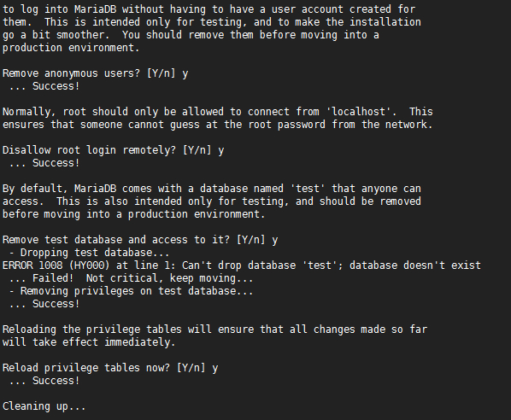The width and height of the screenshot is (511, 420).
Task: Click the 'Disallow root login remotely?' prompt
Action: 113,150
